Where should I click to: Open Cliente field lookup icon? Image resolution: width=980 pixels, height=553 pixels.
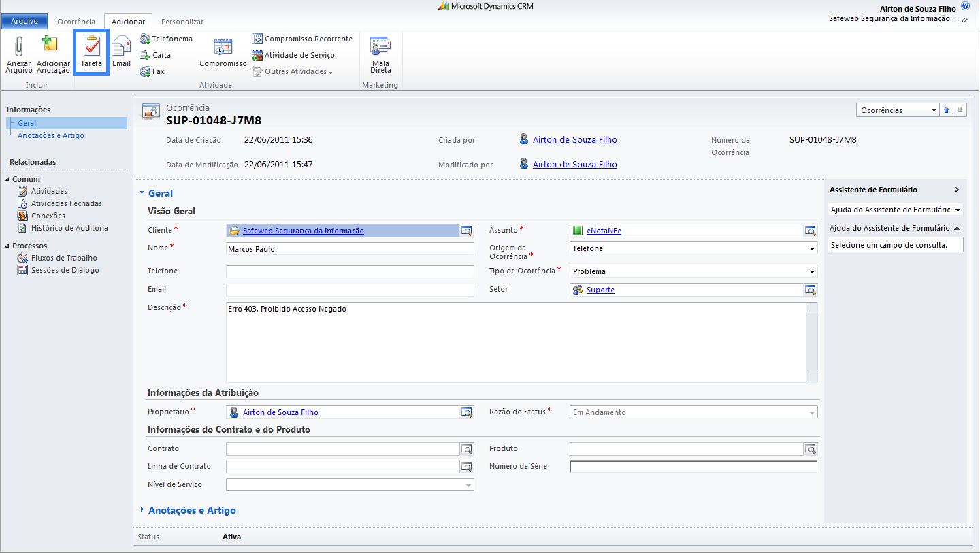coord(467,231)
